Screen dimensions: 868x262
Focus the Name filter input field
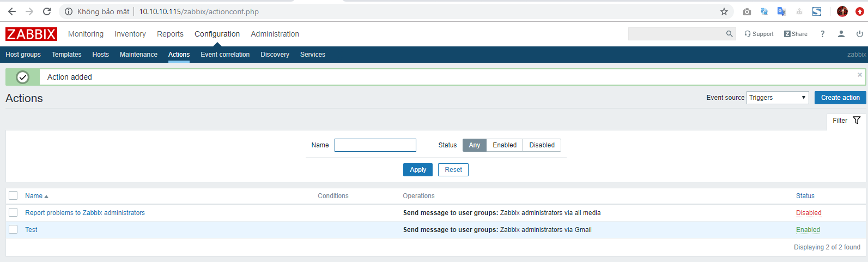(375, 145)
